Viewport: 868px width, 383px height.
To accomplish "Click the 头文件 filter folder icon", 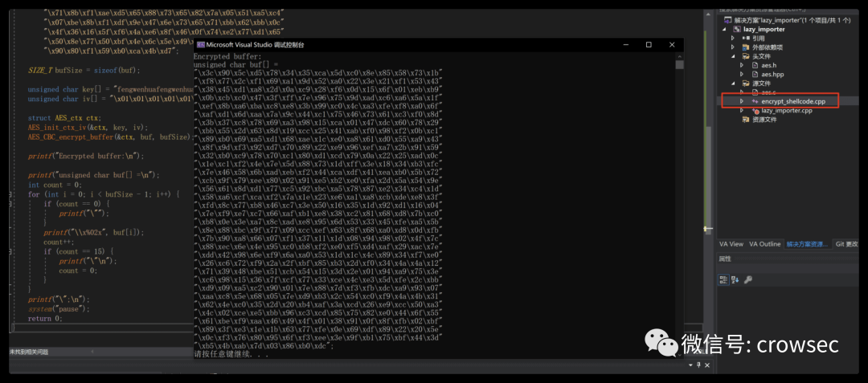I will [746, 56].
